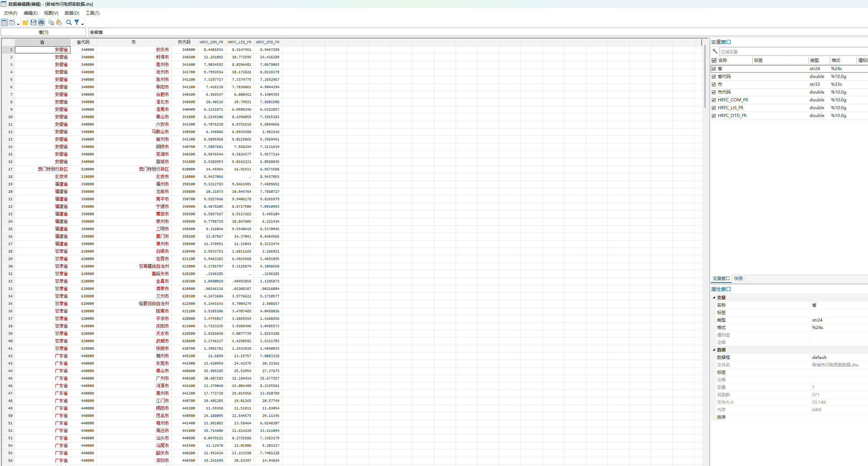Open dropdown arrow beside filter funnel
This screenshot has width=868, height=466.
tap(83, 24)
